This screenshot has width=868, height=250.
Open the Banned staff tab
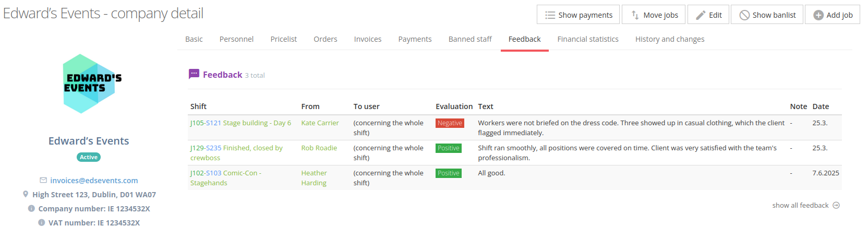click(469, 39)
